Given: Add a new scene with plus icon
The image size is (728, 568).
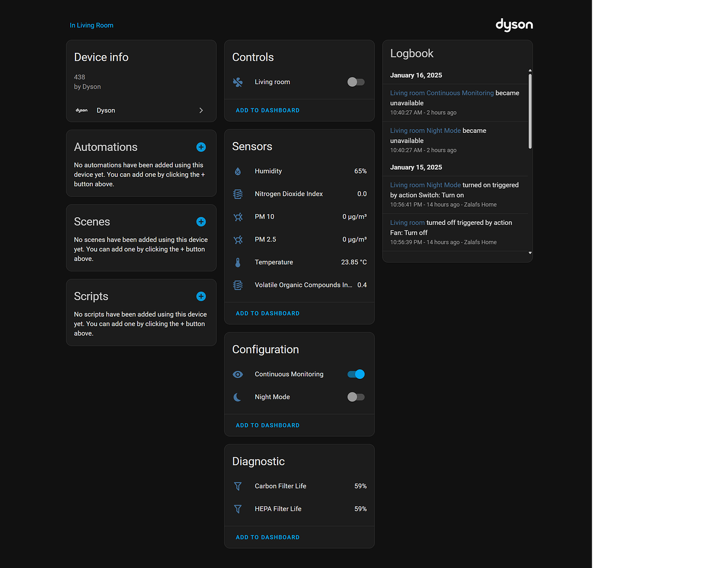Looking at the screenshot, I should coord(201,222).
